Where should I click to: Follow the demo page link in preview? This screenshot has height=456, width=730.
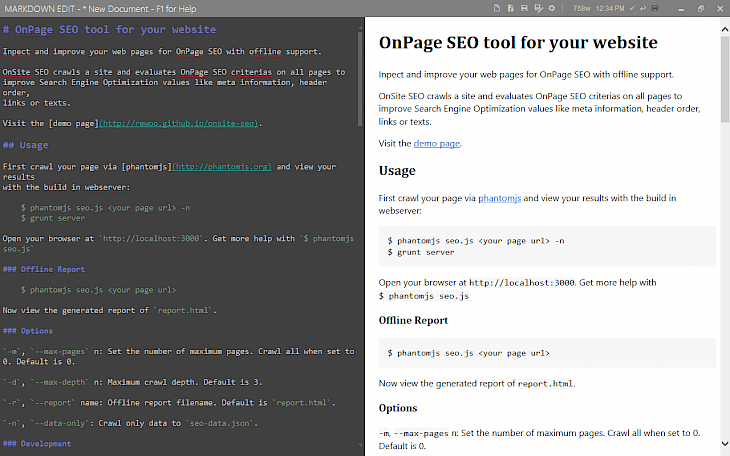tap(436, 143)
